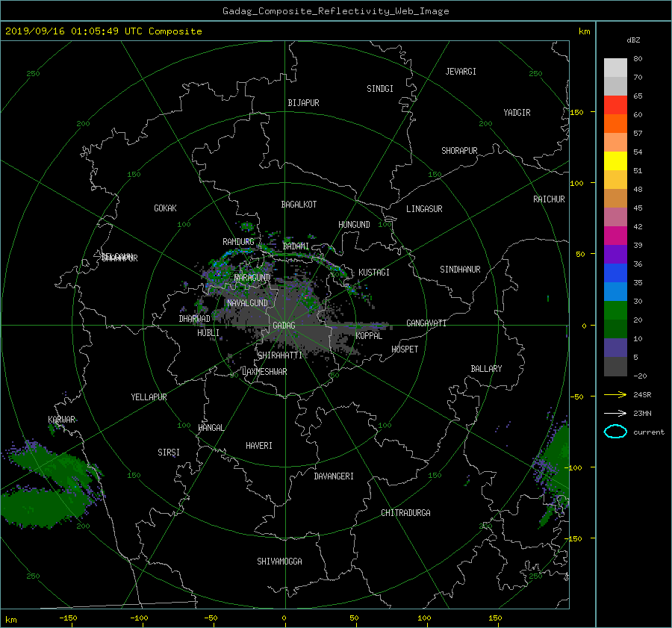Screen dimensions: 672x628
Task: Click the SINDGI city label
Action: tap(380, 89)
